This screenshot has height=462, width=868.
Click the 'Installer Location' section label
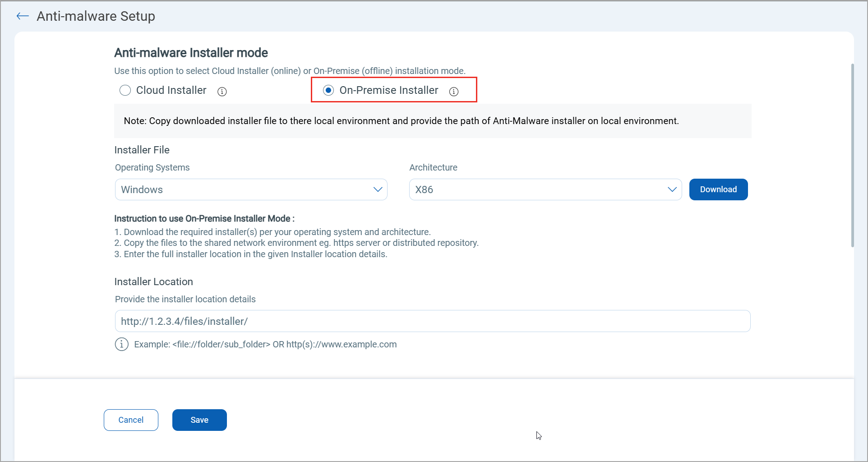153,282
